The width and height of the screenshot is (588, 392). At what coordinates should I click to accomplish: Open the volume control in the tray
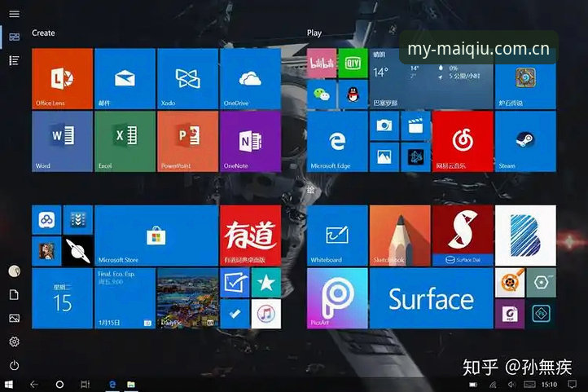[511, 385]
